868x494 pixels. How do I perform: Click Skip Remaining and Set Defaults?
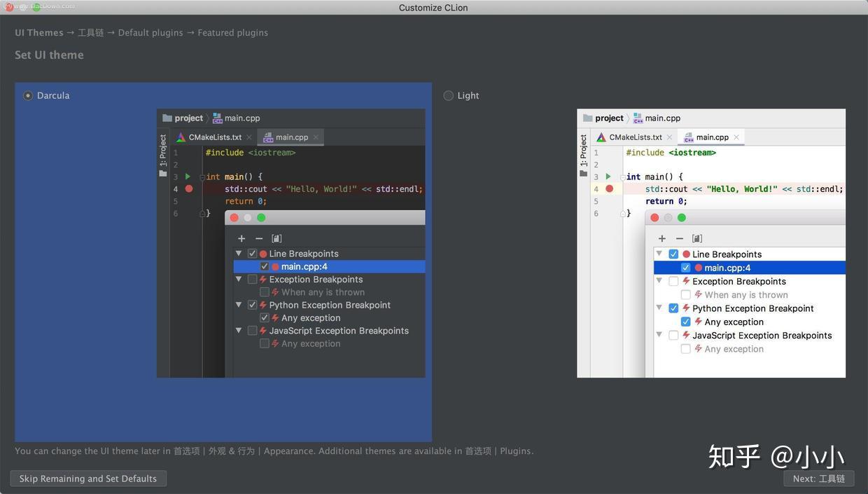(x=88, y=479)
